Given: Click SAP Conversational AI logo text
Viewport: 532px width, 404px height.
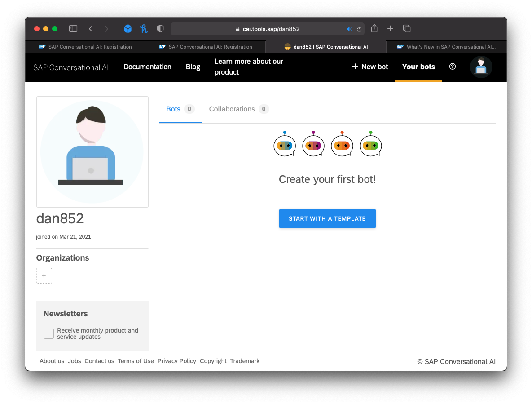Looking at the screenshot, I should tap(71, 67).
